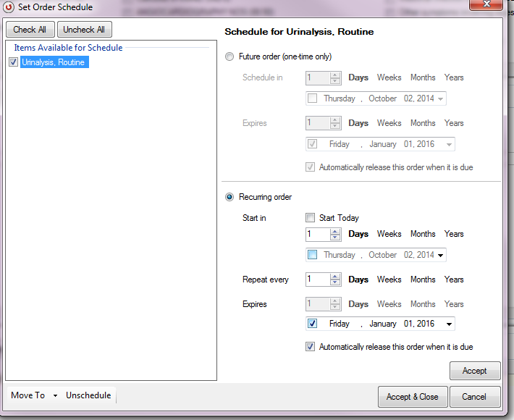
Task: Choose Weeks unit for recurring Start in
Action: click(x=389, y=234)
